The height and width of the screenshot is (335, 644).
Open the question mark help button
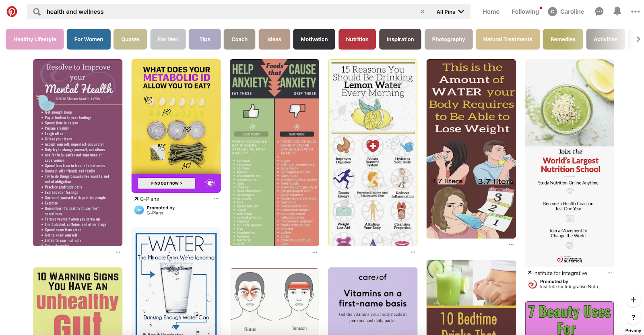coord(633,317)
